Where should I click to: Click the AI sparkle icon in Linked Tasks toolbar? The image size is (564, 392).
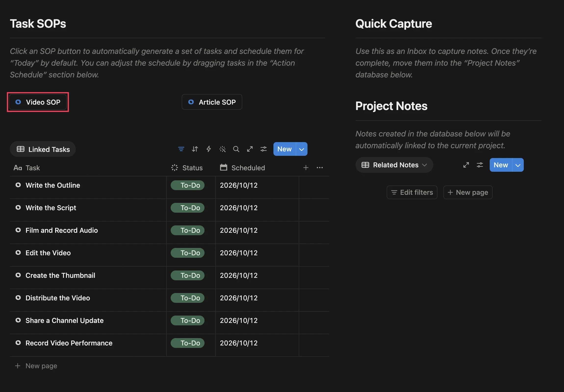pyautogui.click(x=222, y=149)
